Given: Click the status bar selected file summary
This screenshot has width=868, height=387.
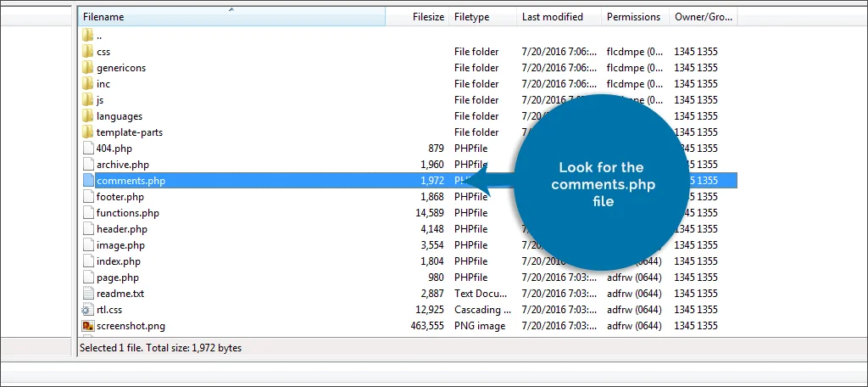Looking at the screenshot, I should 160,348.
